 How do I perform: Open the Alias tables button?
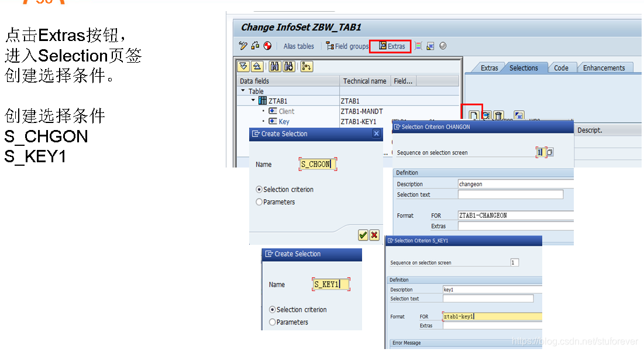(x=298, y=46)
